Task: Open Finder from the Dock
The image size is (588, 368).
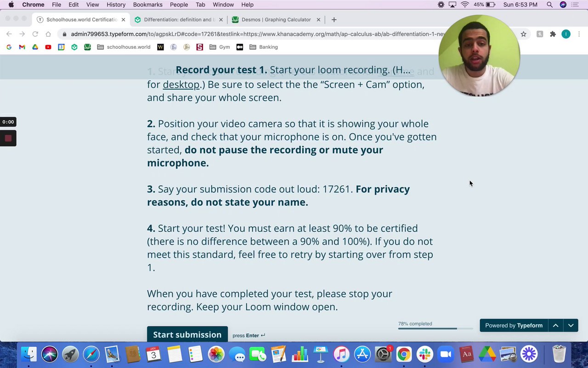Action: [x=28, y=354]
